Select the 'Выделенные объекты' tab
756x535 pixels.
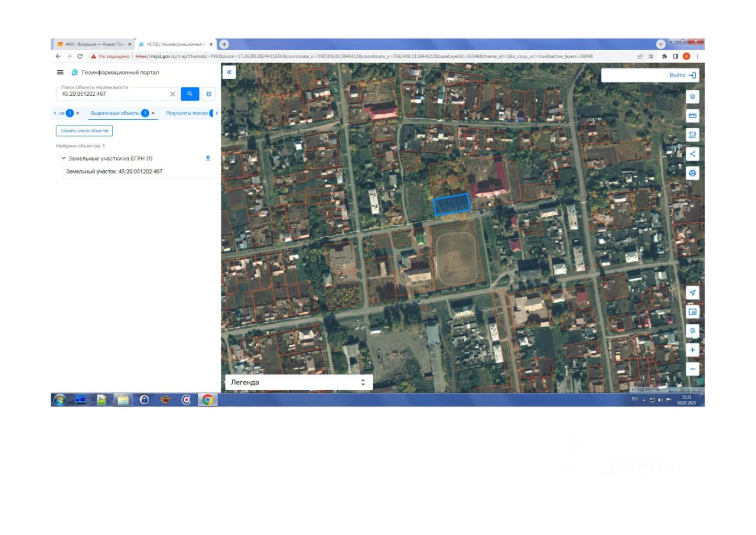click(x=115, y=113)
